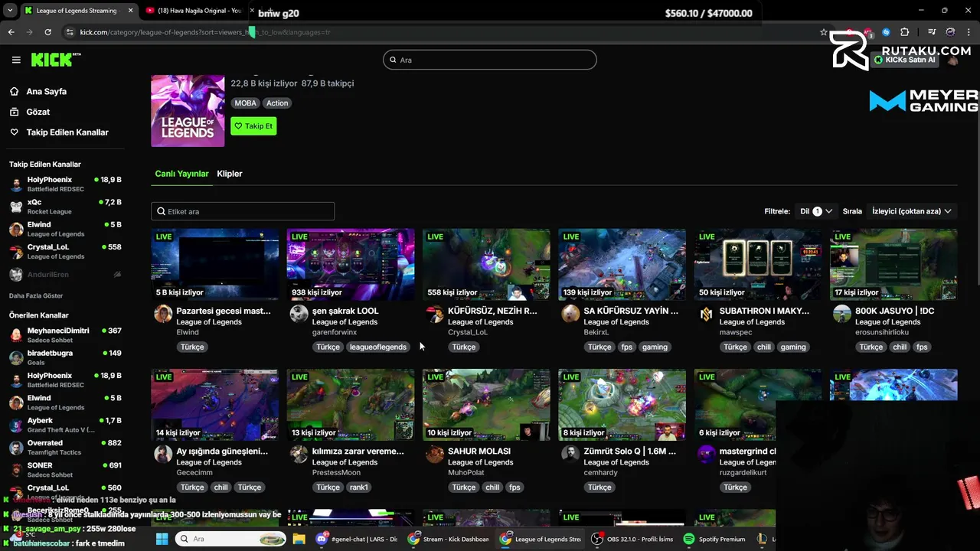Expand Daha Fazla Göster followed channels
Viewport: 980px width, 551px height.
pos(36,295)
